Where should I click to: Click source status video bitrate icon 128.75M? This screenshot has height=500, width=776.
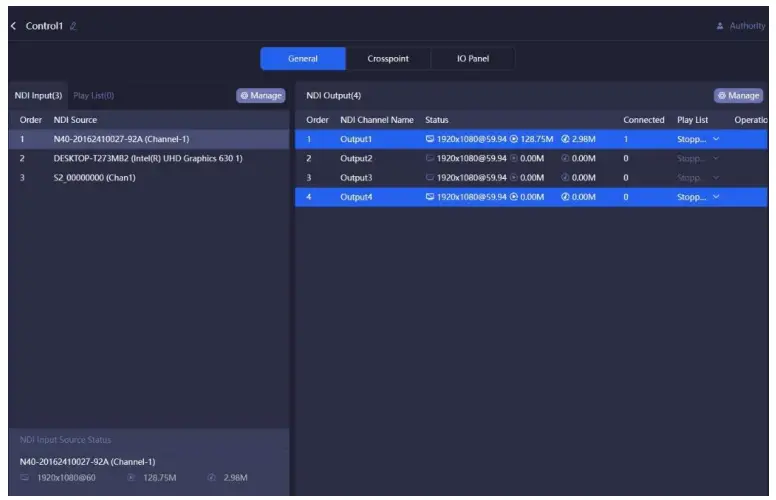(x=131, y=478)
